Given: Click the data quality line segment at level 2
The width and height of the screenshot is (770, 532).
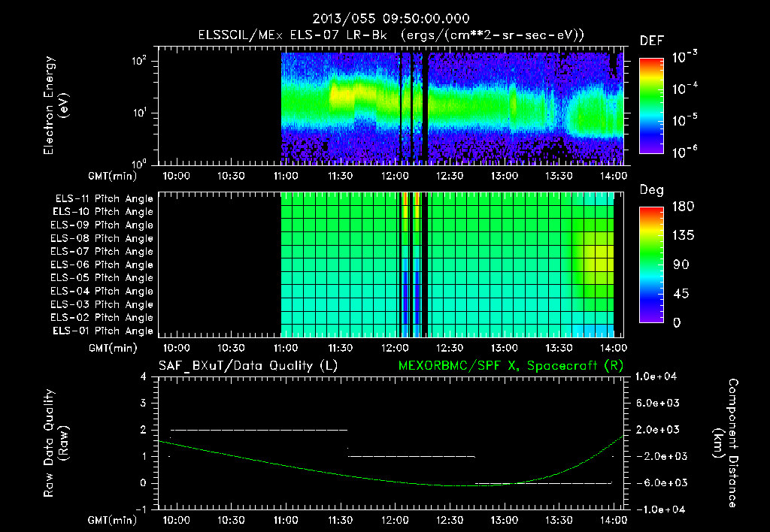Looking at the screenshot, I should point(259,430).
